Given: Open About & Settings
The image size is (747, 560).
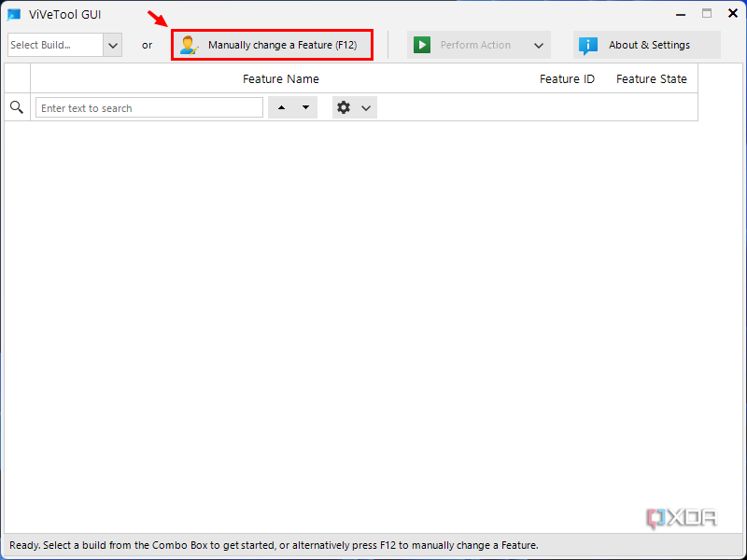Looking at the screenshot, I should pos(647,45).
